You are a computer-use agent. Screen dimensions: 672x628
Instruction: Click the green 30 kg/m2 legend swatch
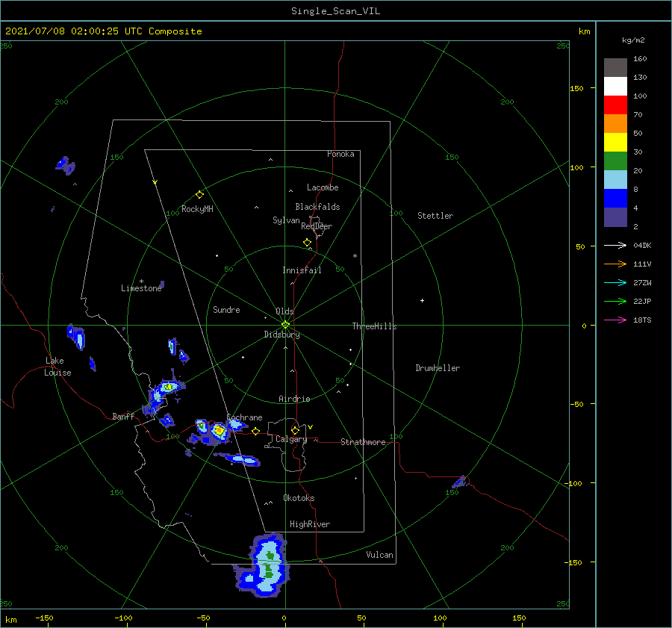point(615,161)
